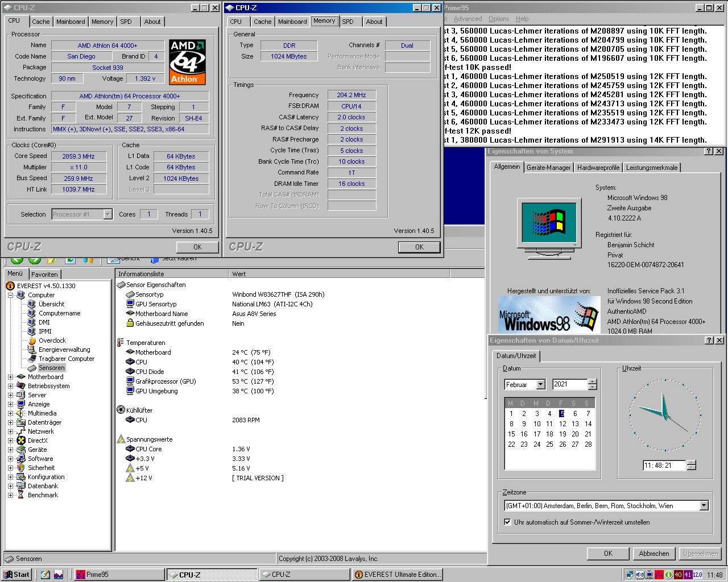Open the Hardwareprofile tab
This screenshot has height=582, width=728.
point(598,168)
